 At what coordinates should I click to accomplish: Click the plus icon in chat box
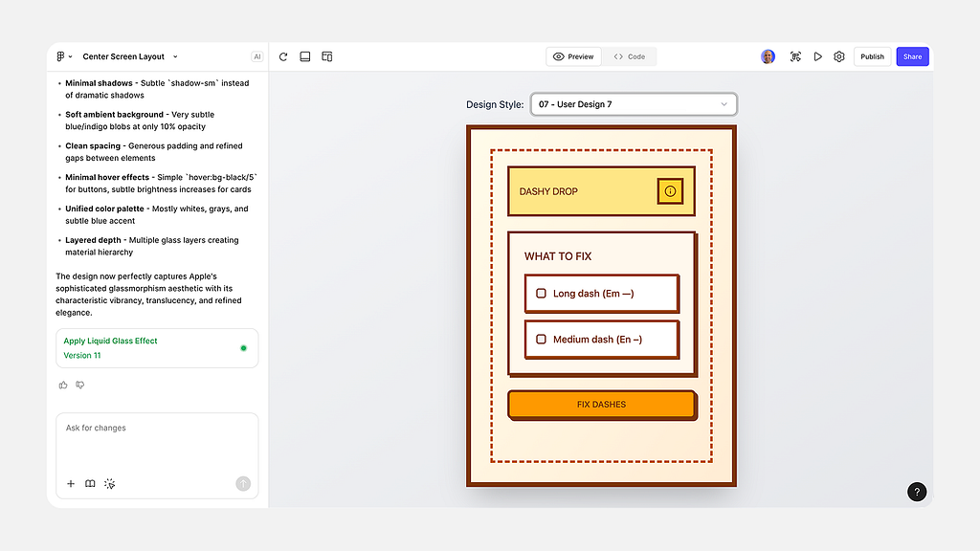[x=71, y=484]
